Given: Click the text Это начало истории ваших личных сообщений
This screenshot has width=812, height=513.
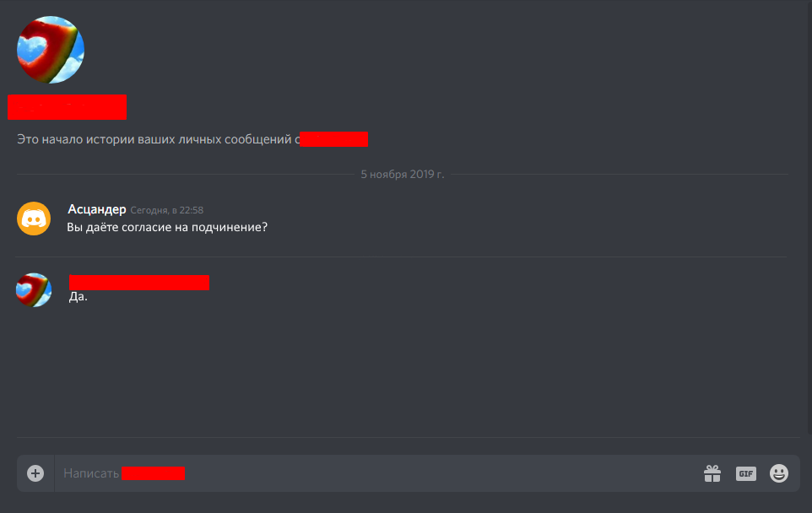Looking at the screenshot, I should [154, 139].
